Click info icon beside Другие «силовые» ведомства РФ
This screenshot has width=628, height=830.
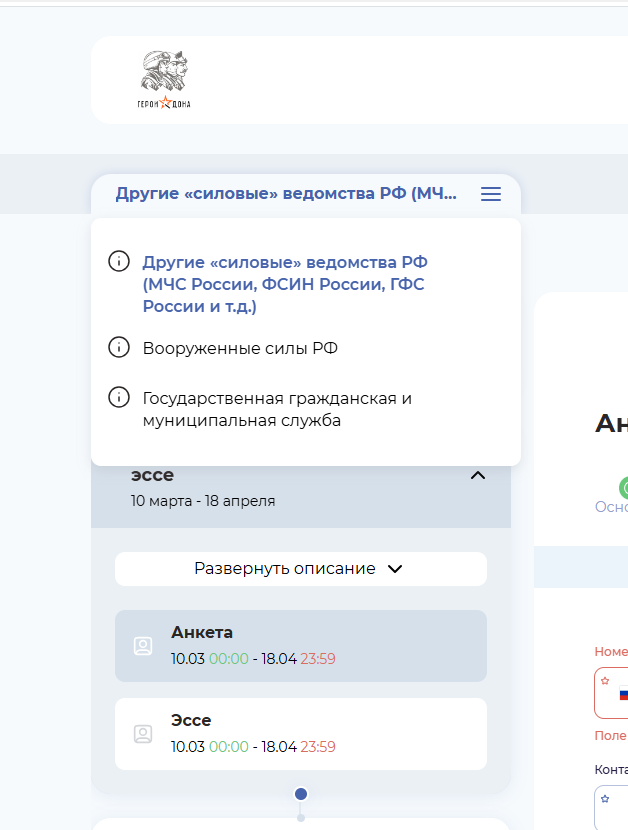pos(119,262)
